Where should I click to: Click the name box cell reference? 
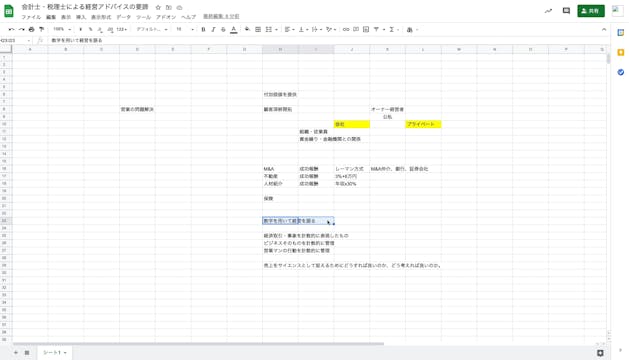(15, 41)
